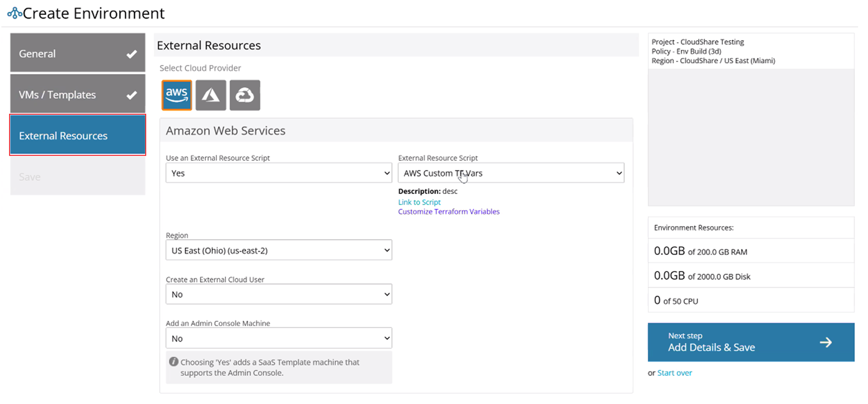This screenshot has width=868, height=404.
Task: Set Use an External Resource Script to No
Action: 279,172
